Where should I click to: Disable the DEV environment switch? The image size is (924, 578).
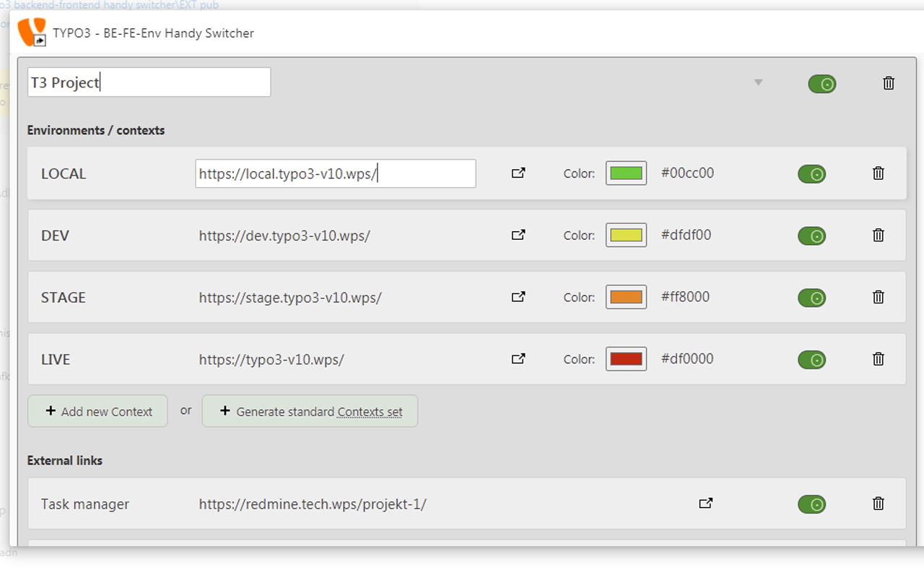pos(812,236)
